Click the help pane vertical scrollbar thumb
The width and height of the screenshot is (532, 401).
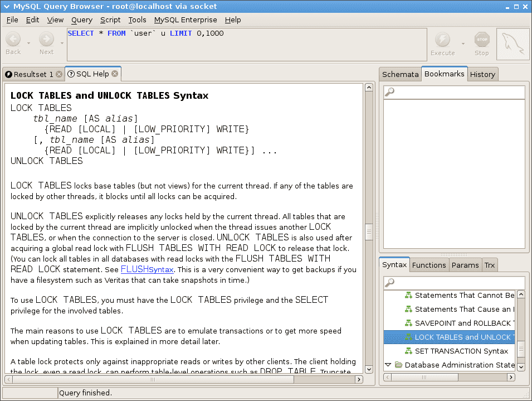coord(369,232)
